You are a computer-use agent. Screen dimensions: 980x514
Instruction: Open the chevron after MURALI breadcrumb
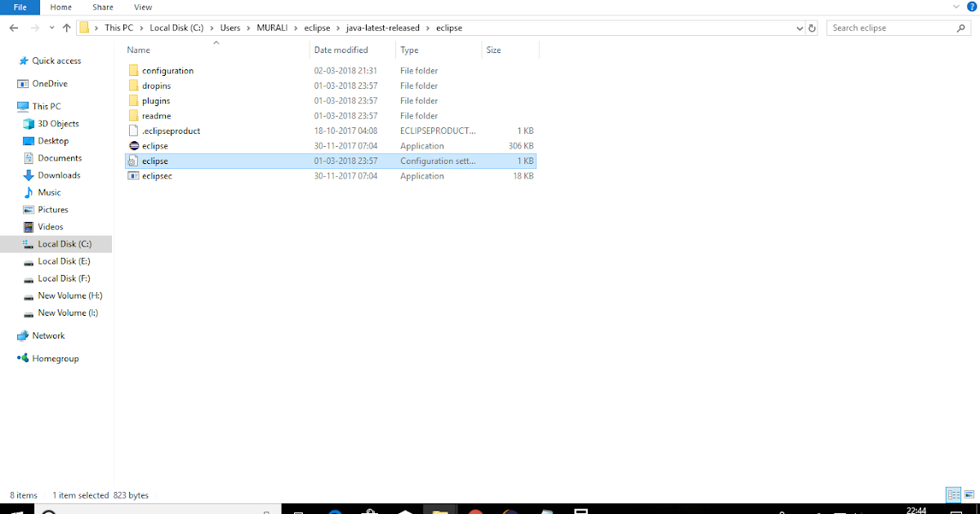click(296, 28)
